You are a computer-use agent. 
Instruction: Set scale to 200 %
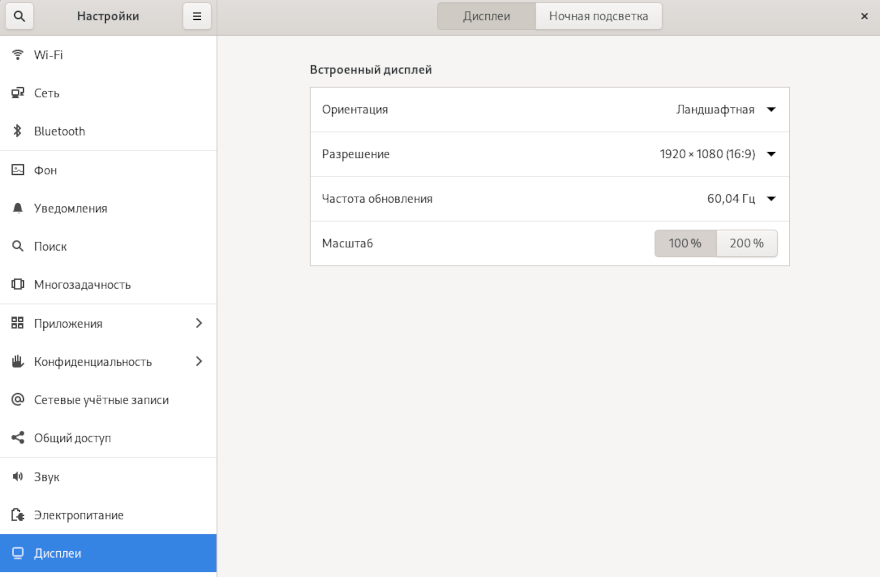[746, 243]
